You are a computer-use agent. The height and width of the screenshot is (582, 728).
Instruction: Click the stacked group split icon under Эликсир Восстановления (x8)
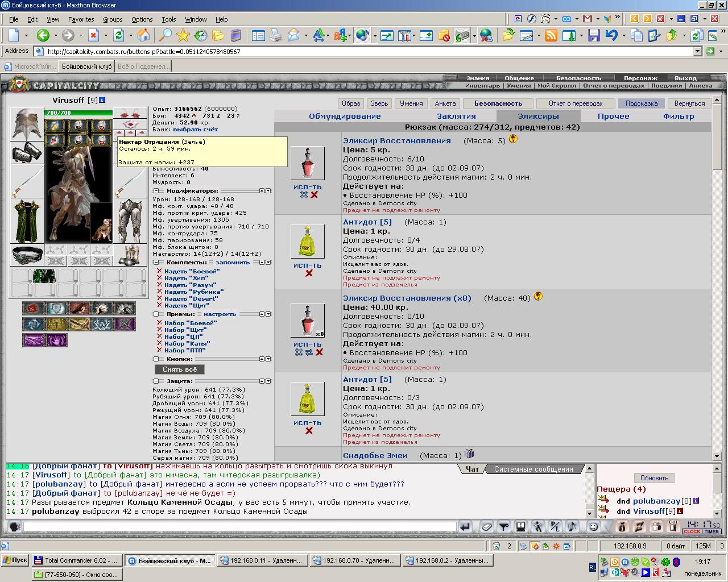309,352
